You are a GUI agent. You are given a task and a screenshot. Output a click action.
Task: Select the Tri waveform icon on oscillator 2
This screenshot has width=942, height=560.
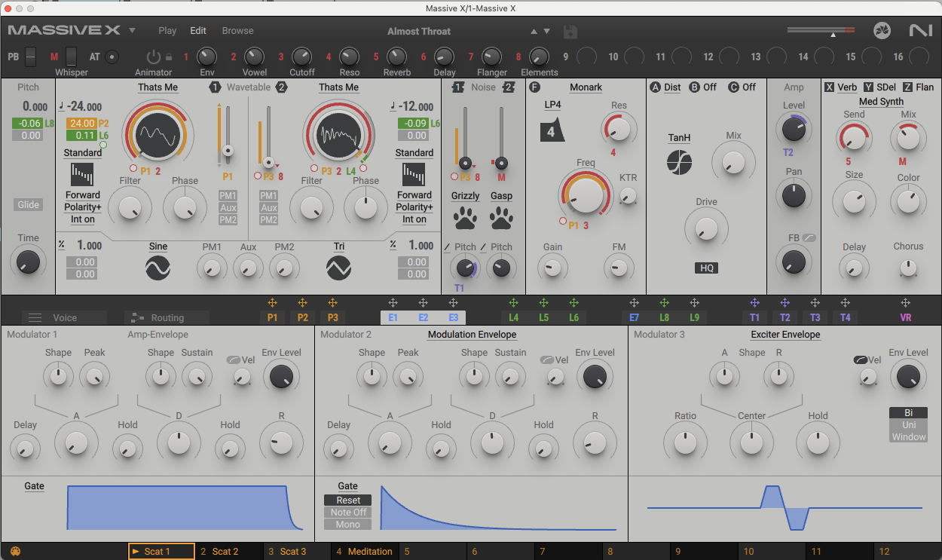click(x=338, y=266)
